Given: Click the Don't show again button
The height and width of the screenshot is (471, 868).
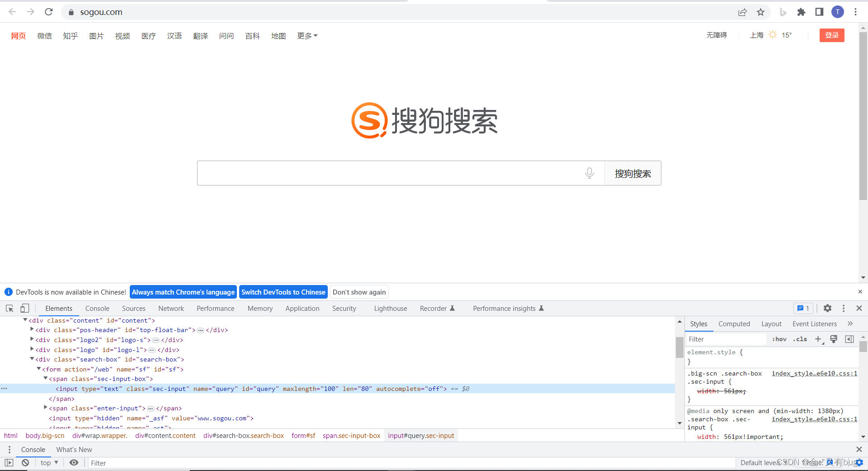Looking at the screenshot, I should (x=359, y=292).
